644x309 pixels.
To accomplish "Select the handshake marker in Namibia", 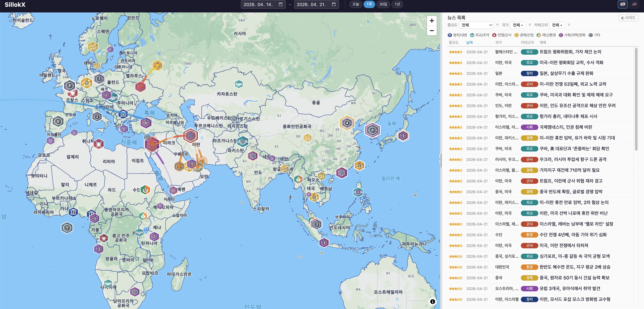I will (x=108, y=283).
